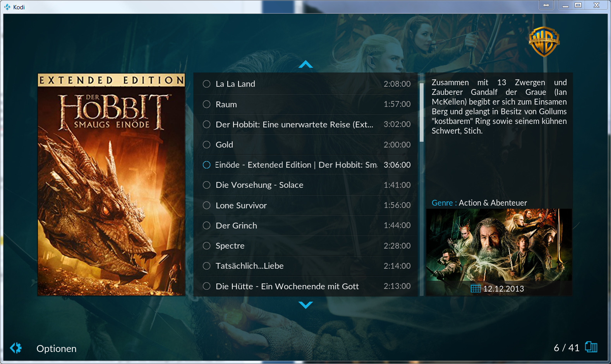Image resolution: width=611 pixels, height=364 pixels.
Task: Click the Hobbit fanart image with Gandalf
Action: click(x=499, y=245)
